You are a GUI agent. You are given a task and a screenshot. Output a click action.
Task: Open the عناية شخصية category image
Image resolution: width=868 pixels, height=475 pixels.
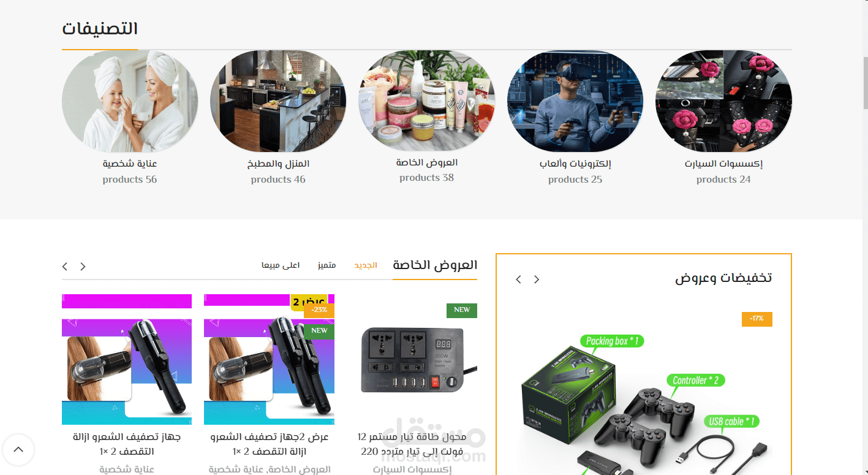click(x=130, y=101)
